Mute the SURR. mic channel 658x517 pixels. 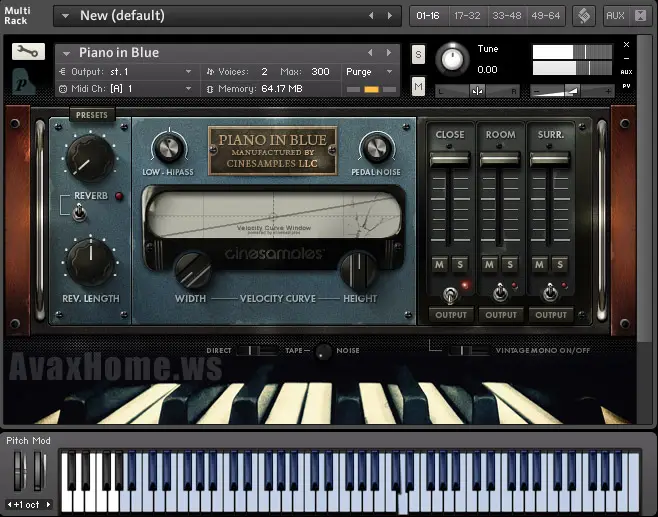(539, 264)
